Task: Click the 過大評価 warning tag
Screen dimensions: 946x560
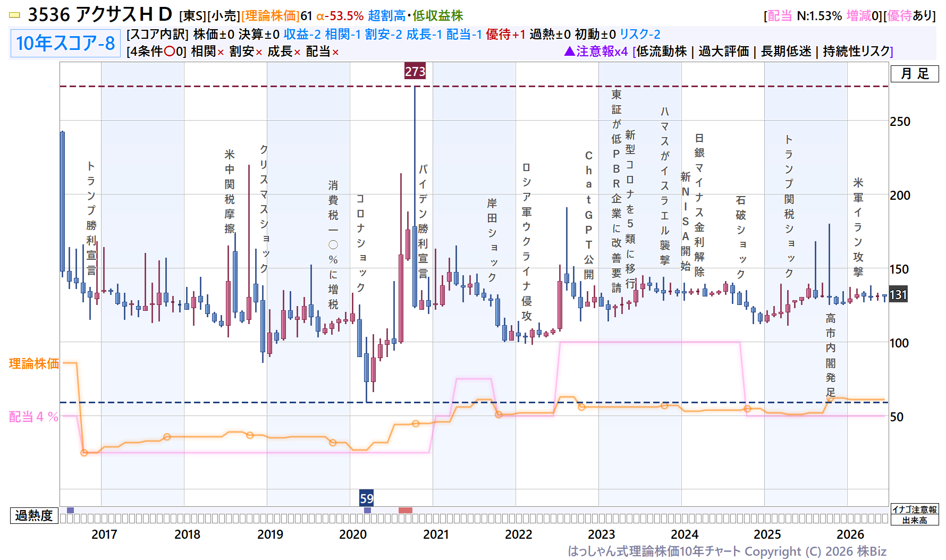Action: pos(723,52)
